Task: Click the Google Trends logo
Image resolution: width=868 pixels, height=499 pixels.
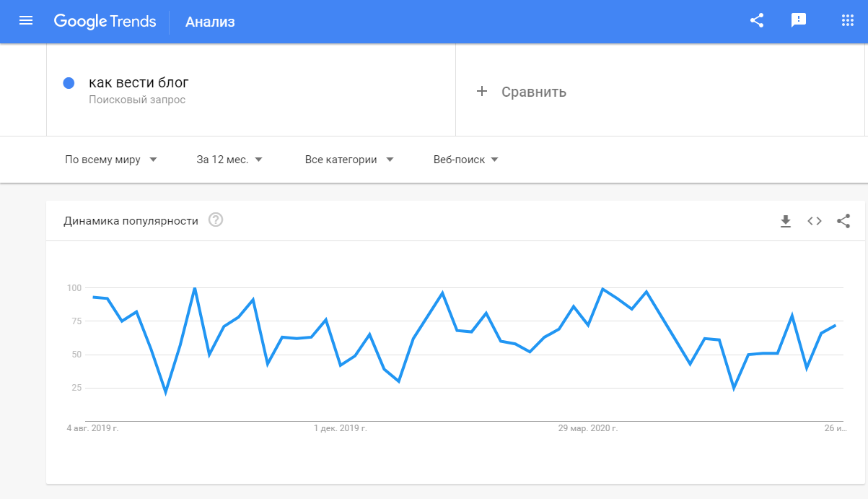Action: 105,21
